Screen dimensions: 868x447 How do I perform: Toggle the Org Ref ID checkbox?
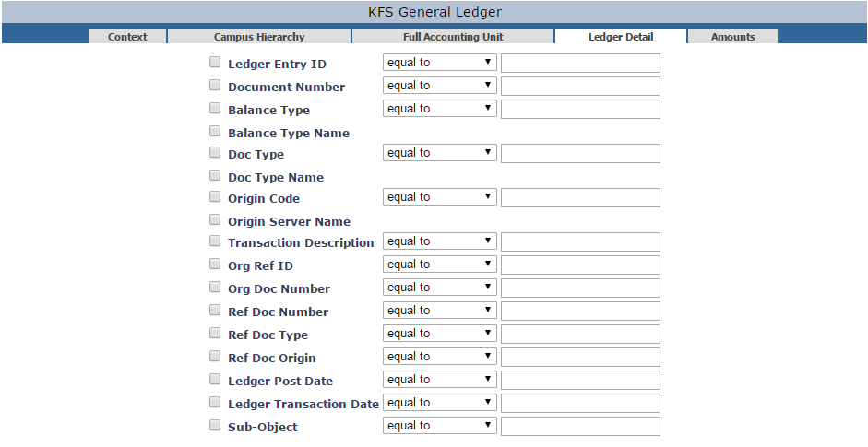click(215, 264)
